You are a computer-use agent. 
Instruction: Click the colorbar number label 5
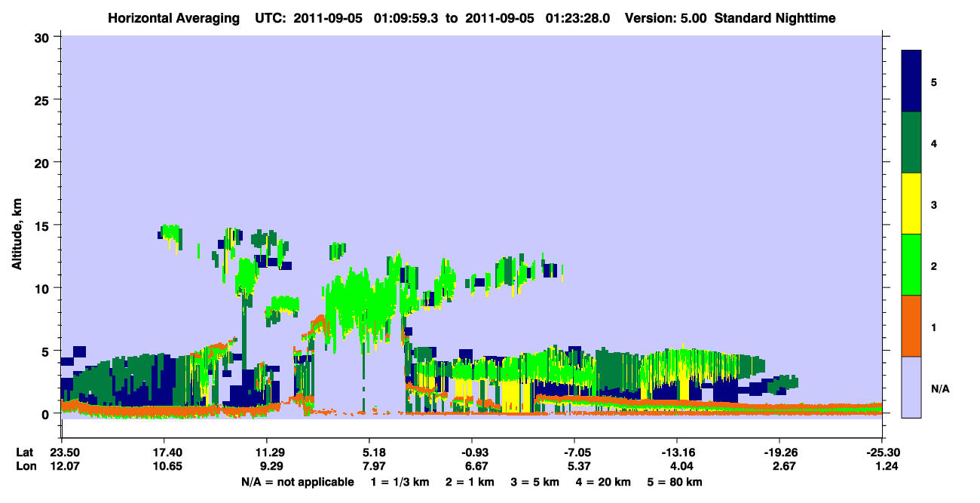point(934,81)
